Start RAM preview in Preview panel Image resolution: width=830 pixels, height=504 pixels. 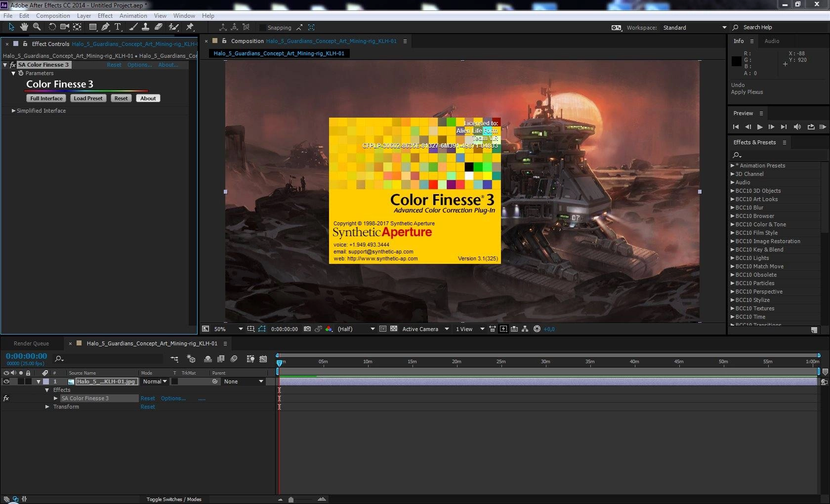pyautogui.click(x=823, y=127)
